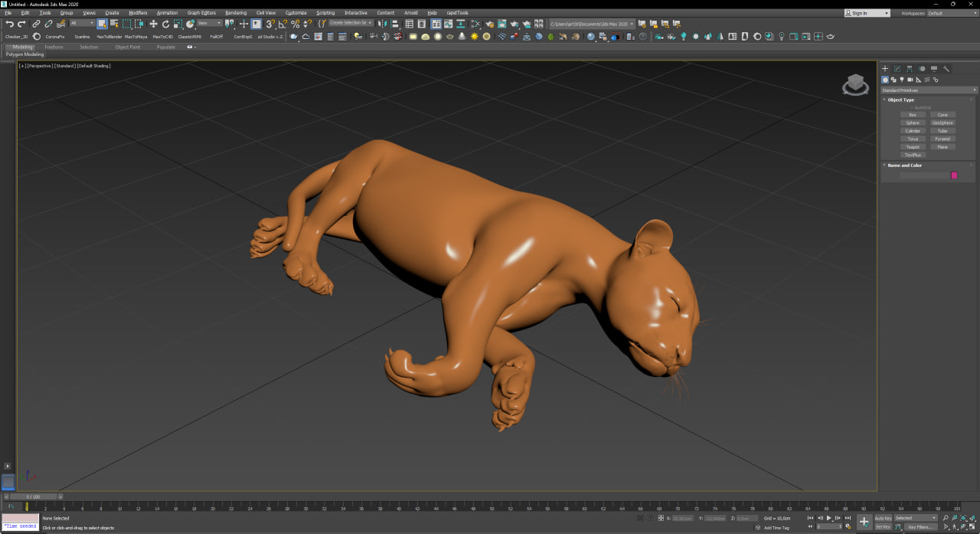Image resolution: width=980 pixels, height=534 pixels.
Task: Create a Sphere primitive
Action: [913, 123]
